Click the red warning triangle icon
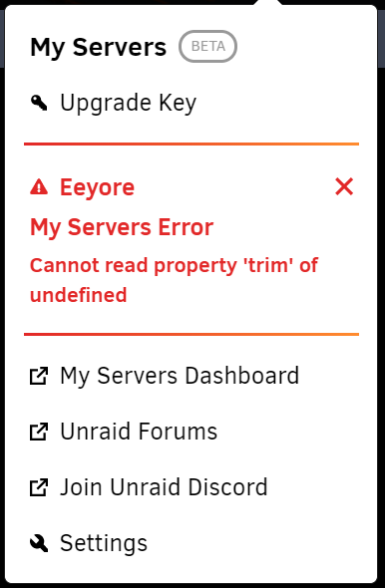 pyautogui.click(x=39, y=186)
